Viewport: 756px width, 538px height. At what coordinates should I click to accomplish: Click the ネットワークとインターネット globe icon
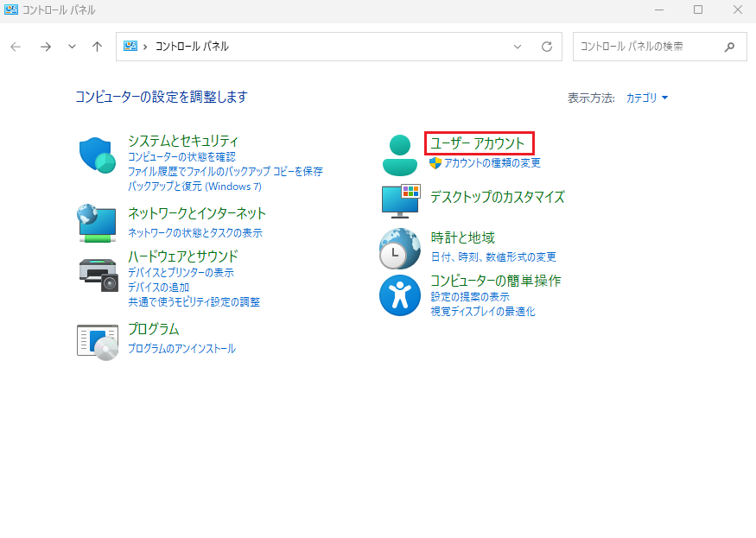96,223
